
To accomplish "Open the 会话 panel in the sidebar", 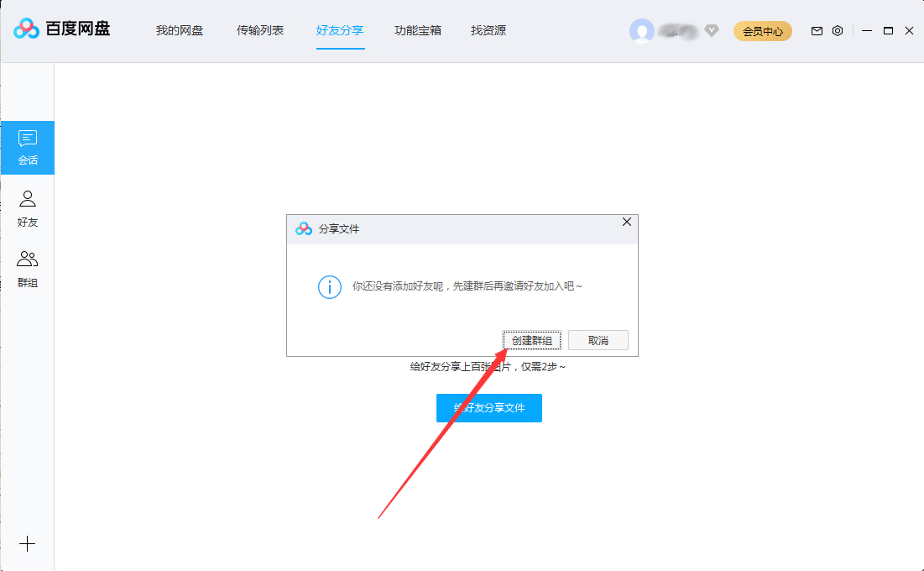I will 28,146.
